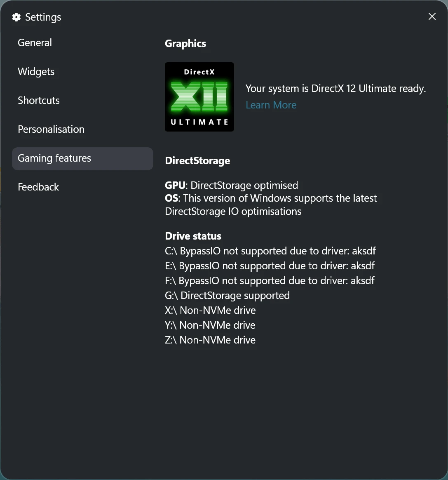The width and height of the screenshot is (448, 480).
Task: Open the General settings section
Action: pos(35,42)
